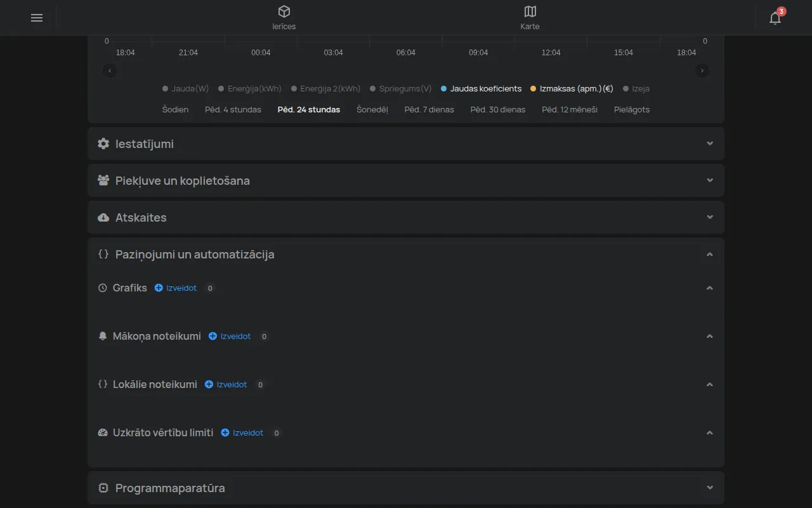
Task: Click Izveidot next to Uzkrāto vērtību limiti
Action: [242, 433]
